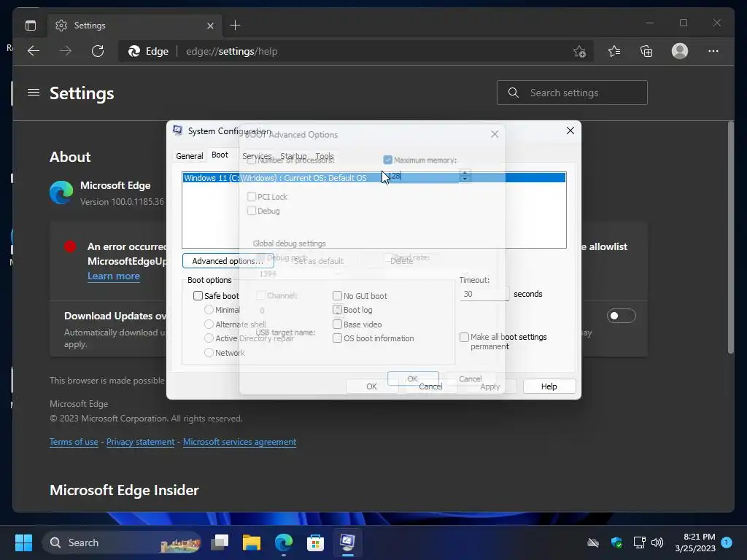Check the Debug option
Image resolution: width=747 pixels, height=560 pixels.
point(252,211)
